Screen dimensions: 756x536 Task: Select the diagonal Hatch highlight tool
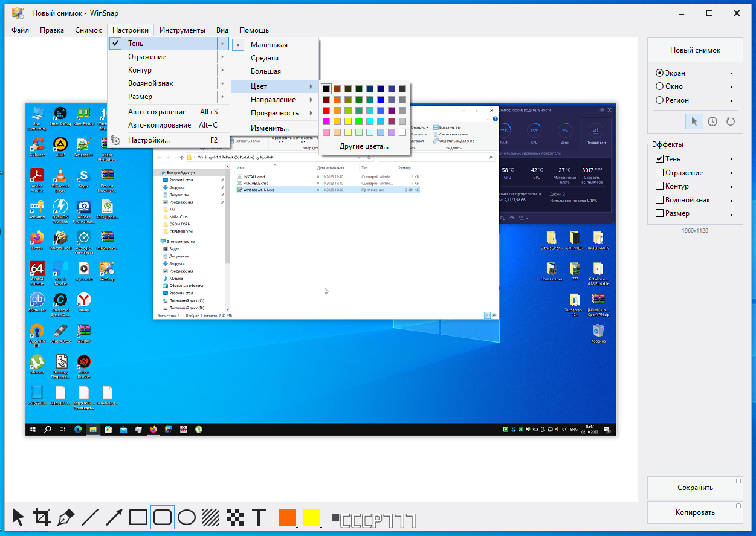[211, 517]
